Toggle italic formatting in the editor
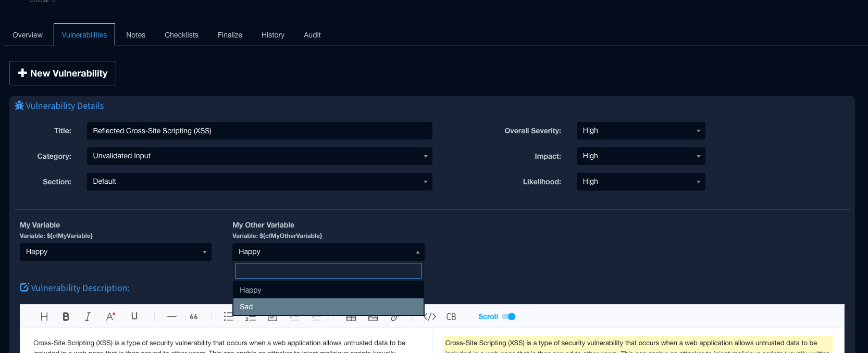 [88, 317]
